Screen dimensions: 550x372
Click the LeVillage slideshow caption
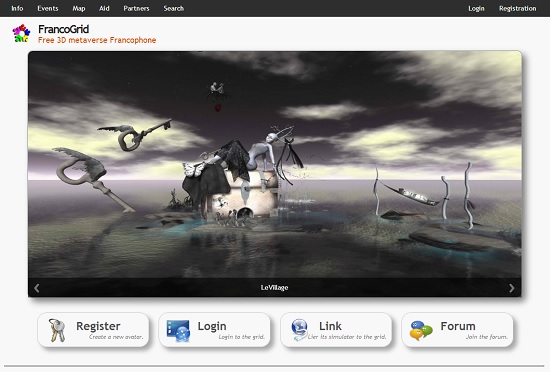click(274, 288)
